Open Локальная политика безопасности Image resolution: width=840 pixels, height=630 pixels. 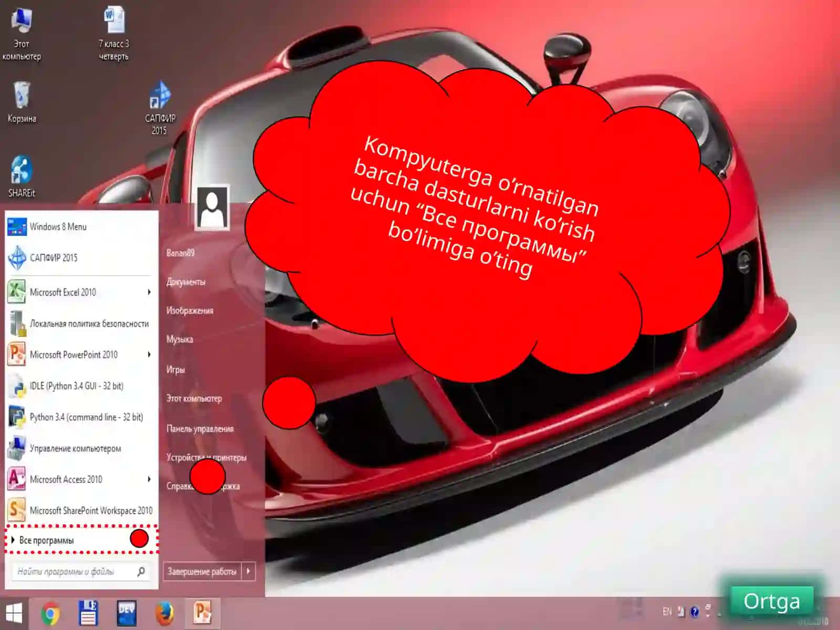click(x=81, y=323)
